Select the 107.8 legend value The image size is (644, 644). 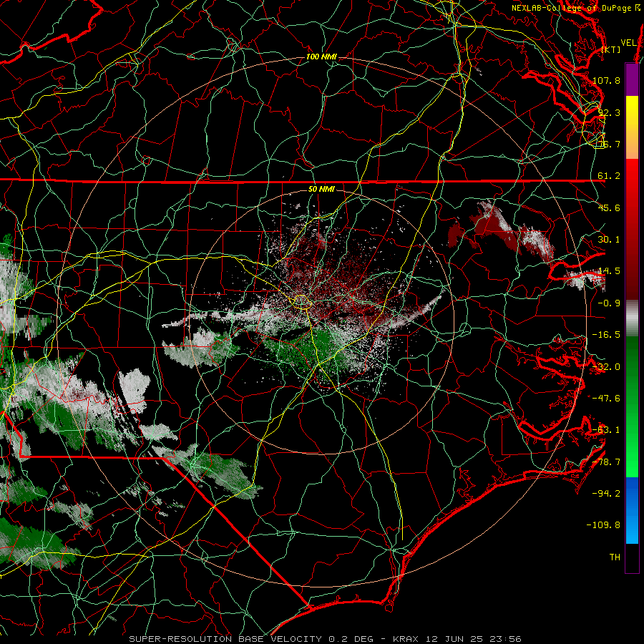[x=606, y=80]
